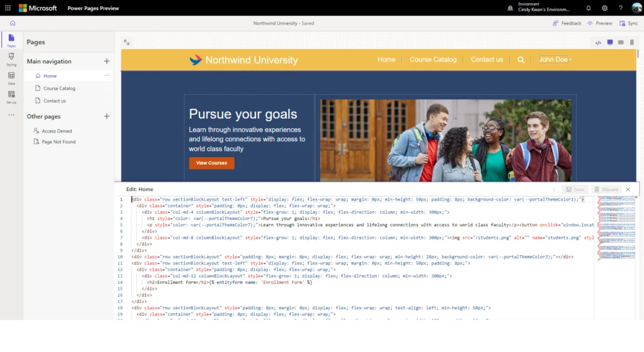Open the John Doe user dropdown
Viewport: 644px width, 352px height.
(x=555, y=60)
